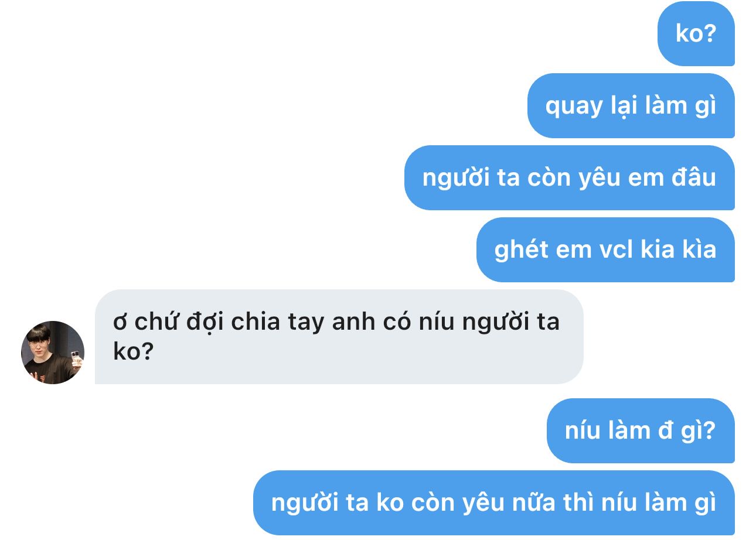Click the "quay lại làm gì" message
Screen dimensions: 756x540
pos(631,106)
